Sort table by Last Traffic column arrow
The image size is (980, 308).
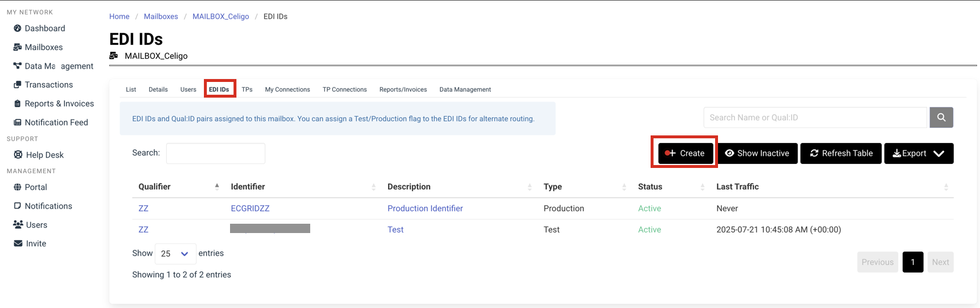coord(946,187)
